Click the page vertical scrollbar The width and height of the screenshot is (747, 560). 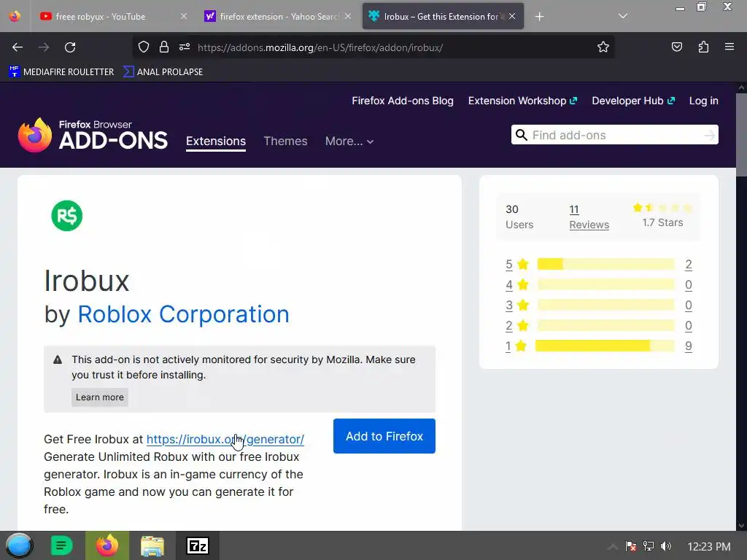pyautogui.click(x=741, y=136)
